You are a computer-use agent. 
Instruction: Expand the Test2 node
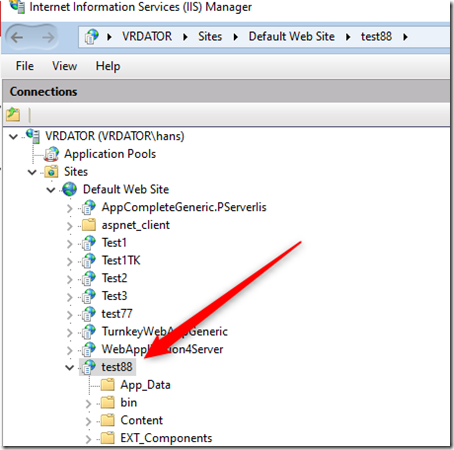69,279
